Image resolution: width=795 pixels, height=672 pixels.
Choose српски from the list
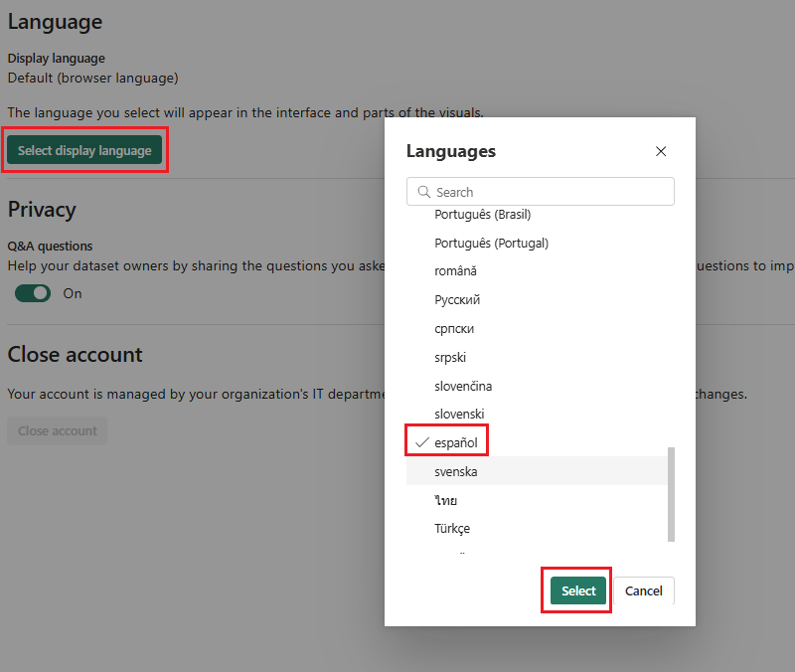452,328
